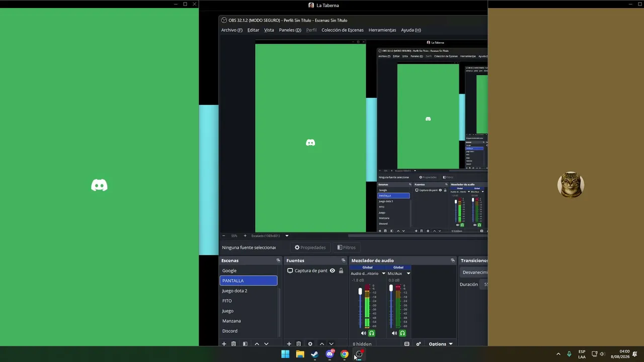Zoom out the OBS preview
The height and width of the screenshot is (362, 644).
(224, 235)
